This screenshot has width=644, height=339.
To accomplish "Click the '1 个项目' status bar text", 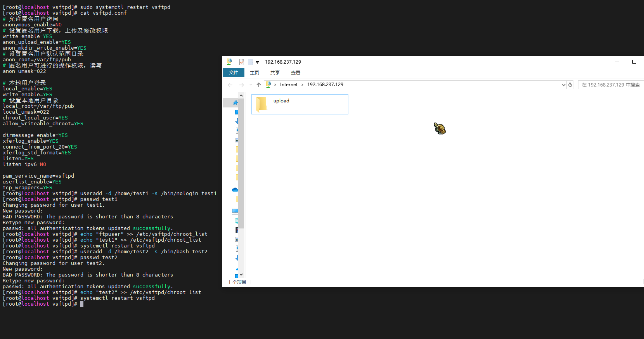I will point(237,282).
